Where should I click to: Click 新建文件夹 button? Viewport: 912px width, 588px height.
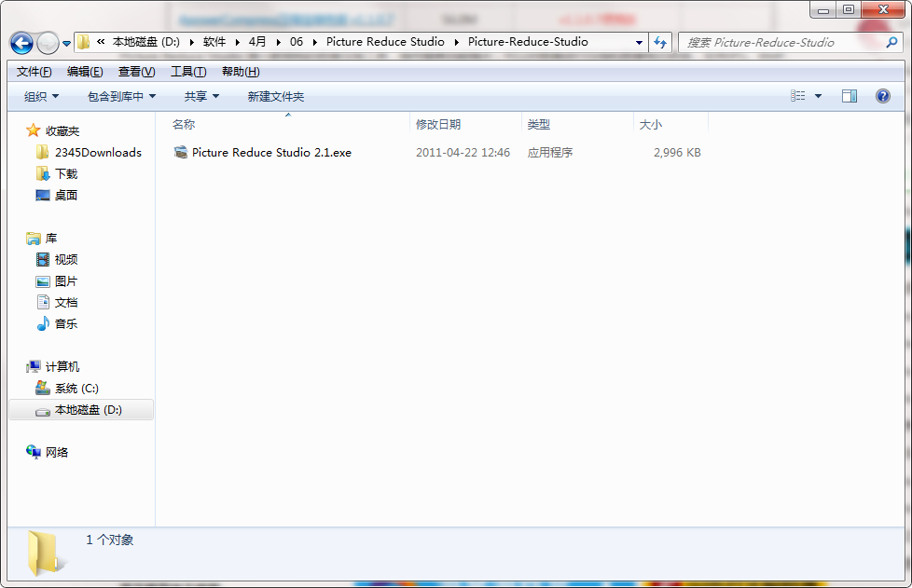pyautogui.click(x=276, y=97)
